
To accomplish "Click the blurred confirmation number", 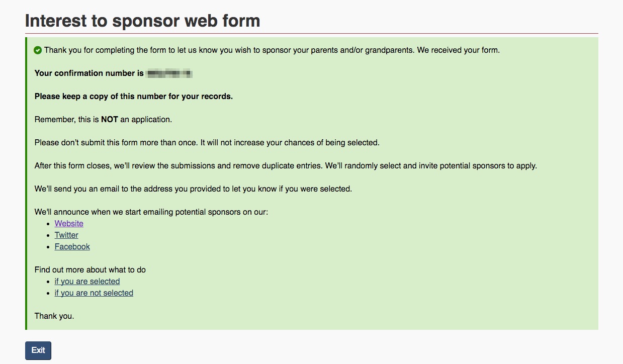I will [169, 73].
